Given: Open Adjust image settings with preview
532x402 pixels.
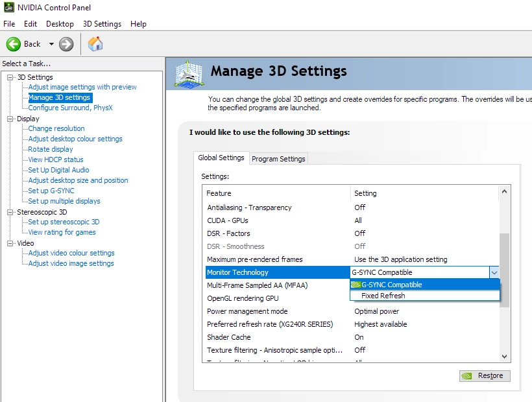Looking at the screenshot, I should point(82,87).
